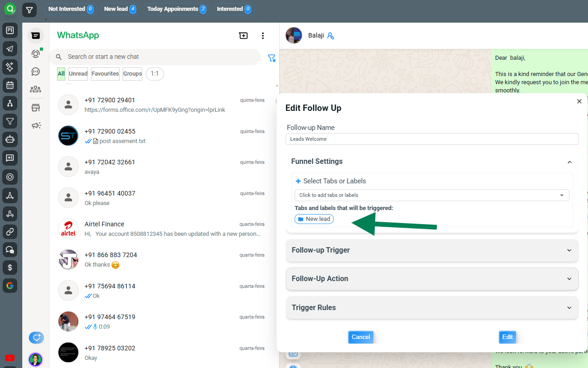Open the 'Click to add tabs or labels' dropdown

click(x=431, y=195)
